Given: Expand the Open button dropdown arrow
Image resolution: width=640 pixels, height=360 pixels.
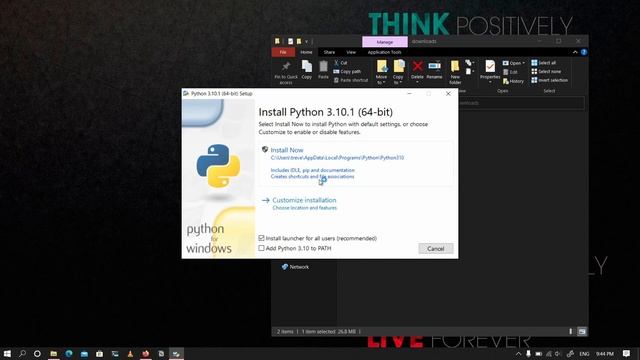Looking at the screenshot, I should click(524, 63).
